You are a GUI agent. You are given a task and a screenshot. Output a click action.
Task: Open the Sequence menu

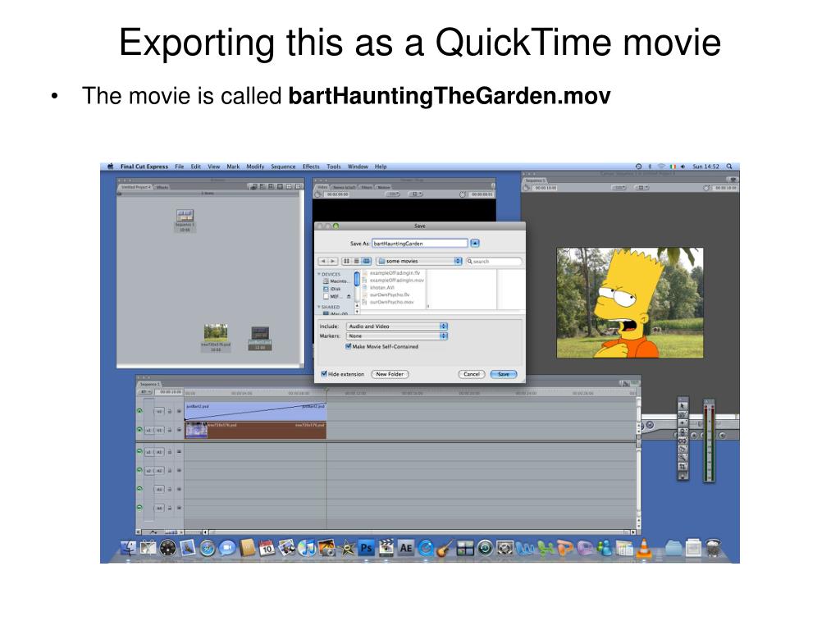coord(283,167)
